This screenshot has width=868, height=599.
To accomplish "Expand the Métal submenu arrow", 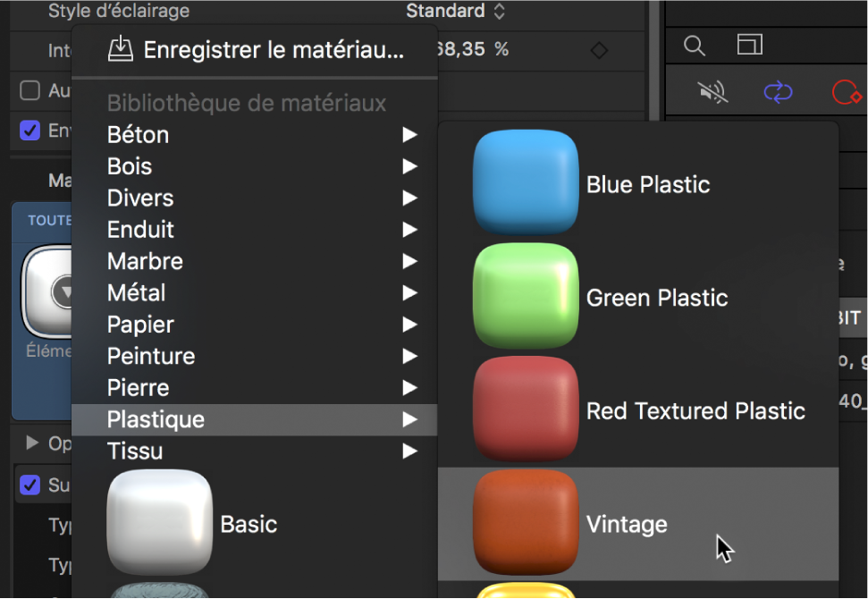I will (409, 292).
